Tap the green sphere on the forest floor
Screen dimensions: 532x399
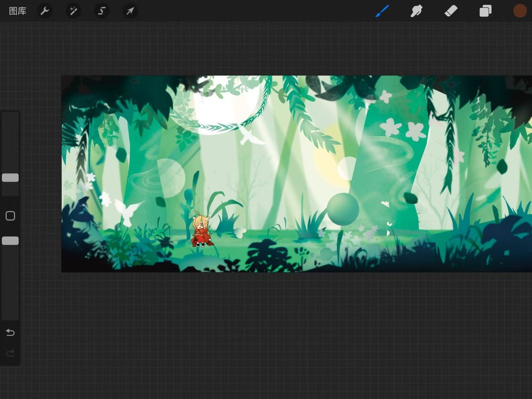[343, 209]
